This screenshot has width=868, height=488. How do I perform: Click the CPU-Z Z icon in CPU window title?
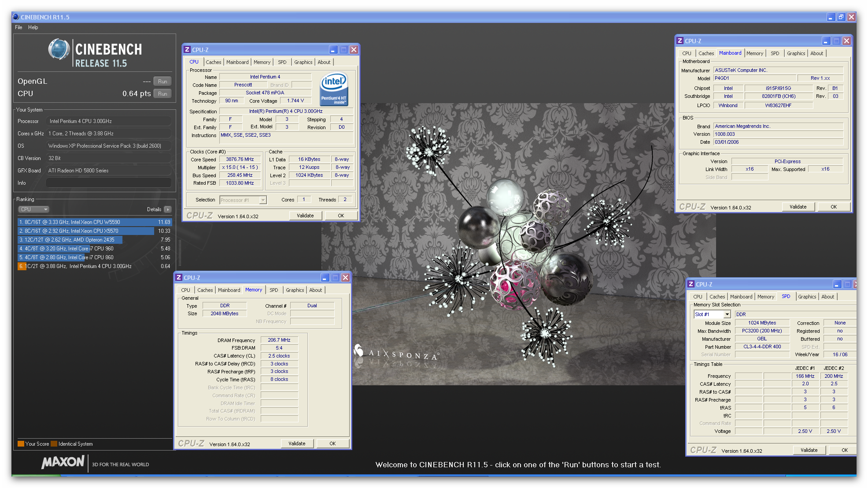click(x=187, y=50)
